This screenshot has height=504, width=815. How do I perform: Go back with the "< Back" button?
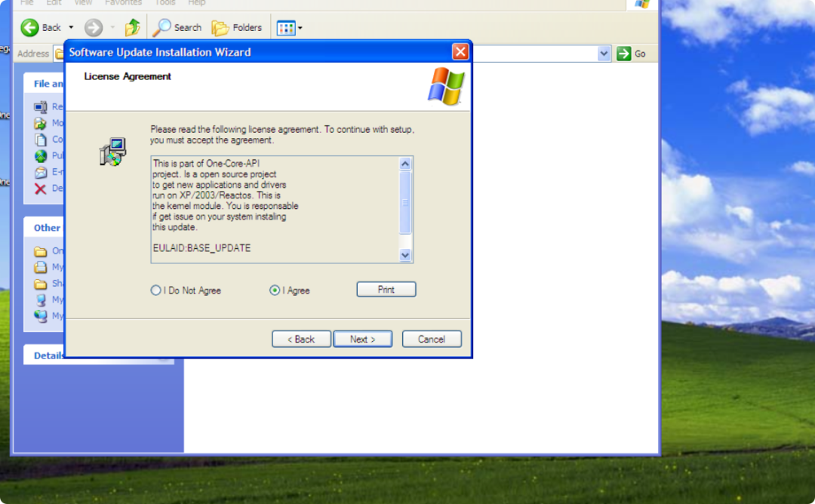(301, 340)
